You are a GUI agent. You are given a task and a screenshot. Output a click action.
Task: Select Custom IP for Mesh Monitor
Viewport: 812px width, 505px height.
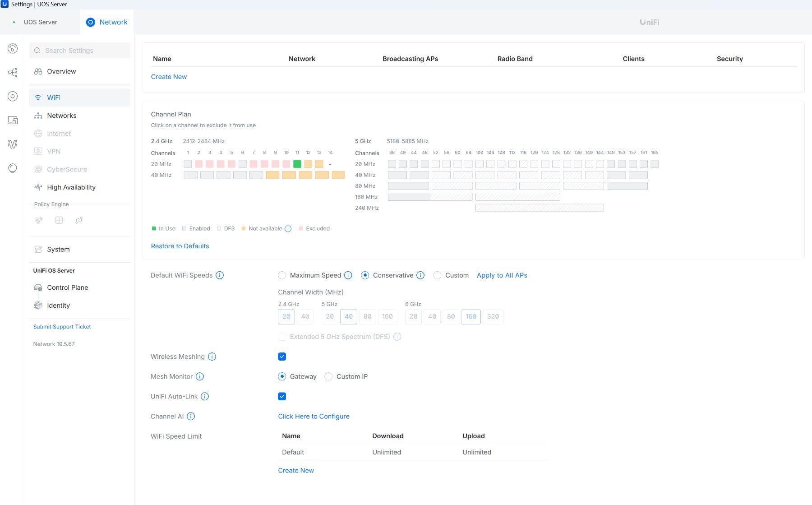(x=328, y=376)
